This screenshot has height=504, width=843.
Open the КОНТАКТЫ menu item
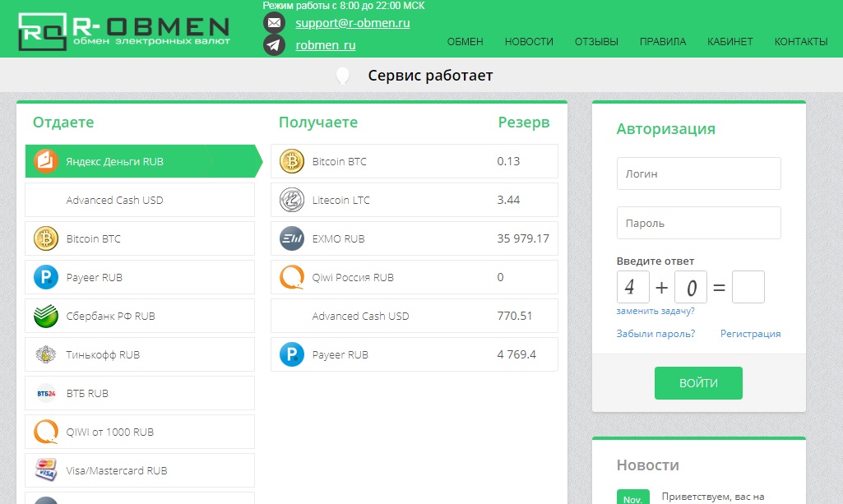[801, 41]
